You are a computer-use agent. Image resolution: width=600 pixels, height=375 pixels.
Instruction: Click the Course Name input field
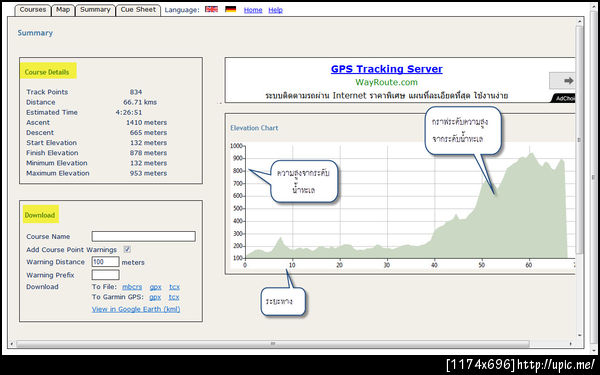click(143, 236)
